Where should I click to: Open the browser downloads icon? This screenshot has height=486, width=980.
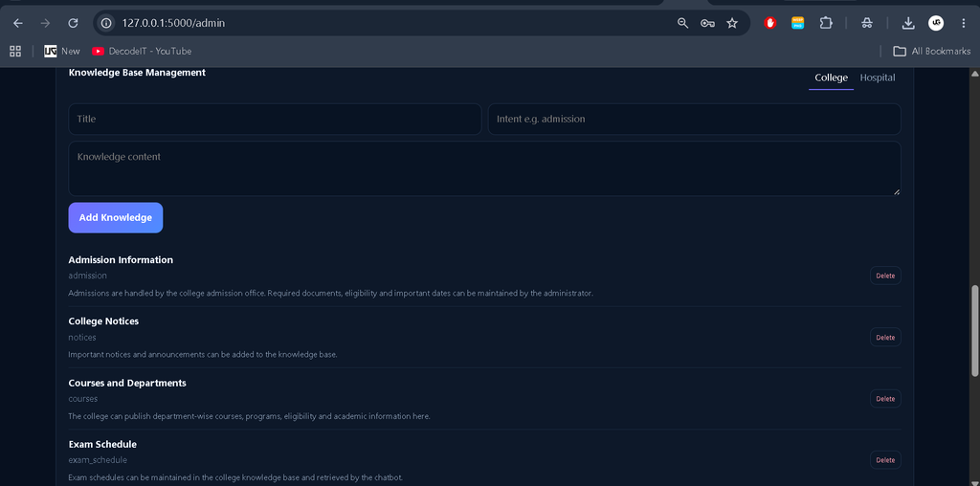click(908, 23)
